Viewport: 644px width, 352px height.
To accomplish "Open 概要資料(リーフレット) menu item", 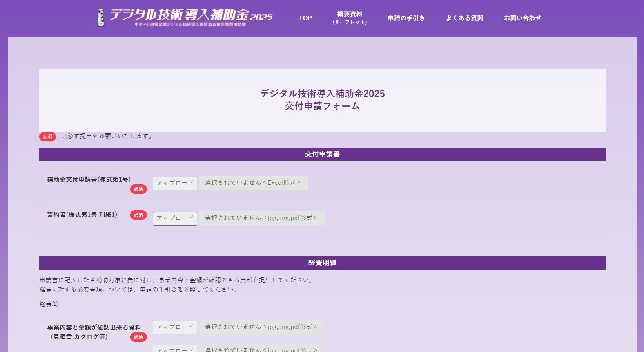I will (350, 18).
